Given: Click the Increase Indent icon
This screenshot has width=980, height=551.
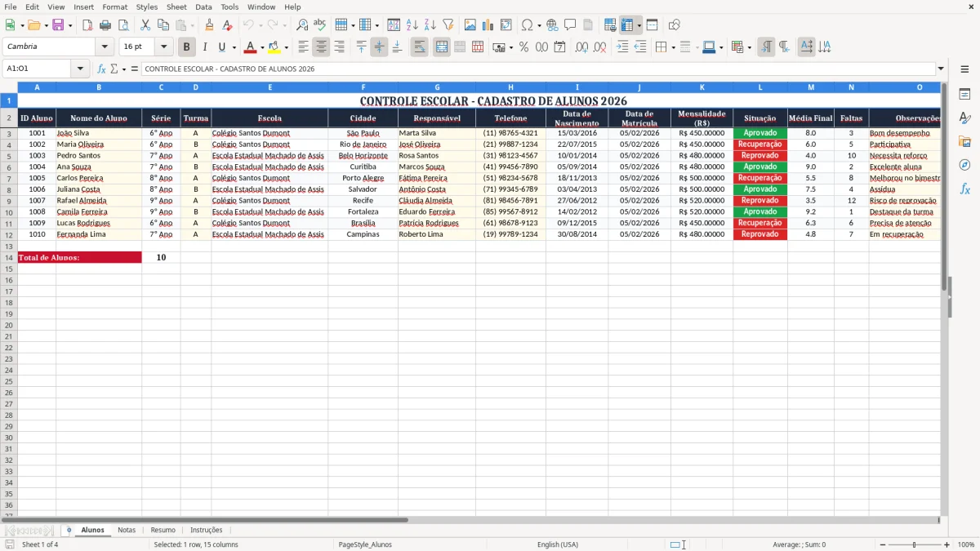Looking at the screenshot, I should 622,47.
